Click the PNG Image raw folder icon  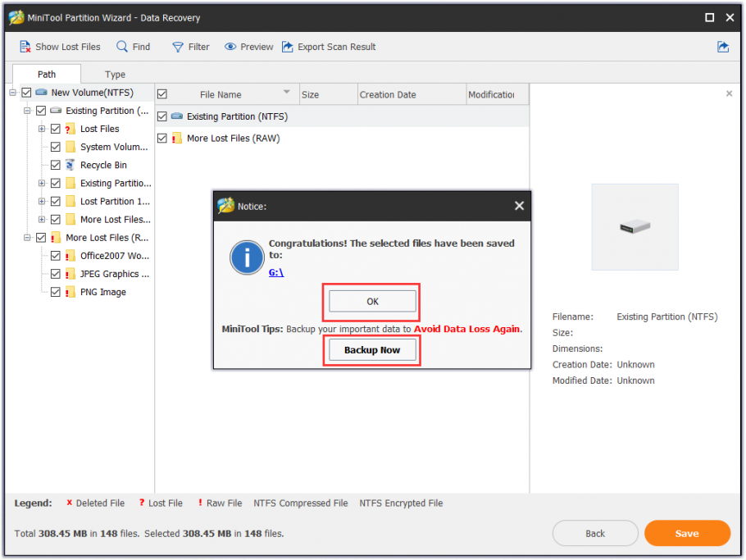pos(70,292)
